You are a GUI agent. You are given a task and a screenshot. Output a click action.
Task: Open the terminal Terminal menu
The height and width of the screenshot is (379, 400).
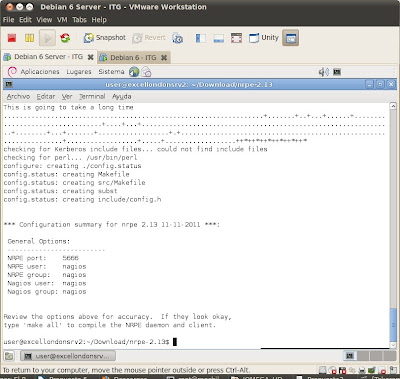tap(92, 97)
